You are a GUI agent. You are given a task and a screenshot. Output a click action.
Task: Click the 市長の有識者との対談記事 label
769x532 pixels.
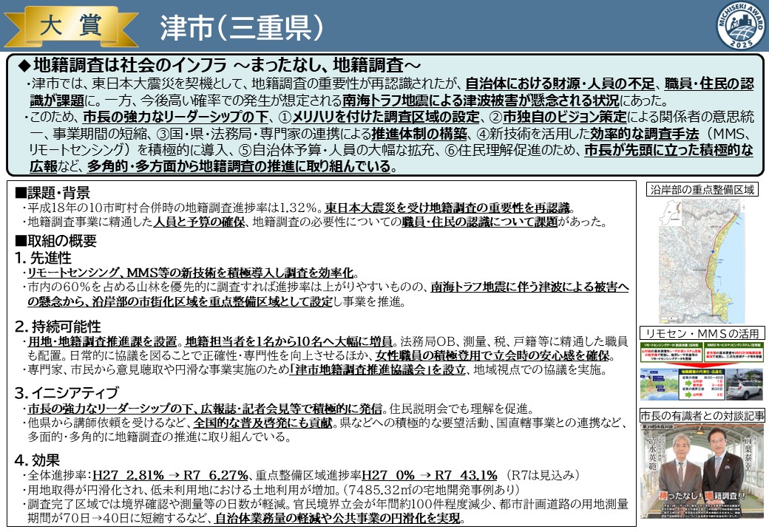(702, 415)
